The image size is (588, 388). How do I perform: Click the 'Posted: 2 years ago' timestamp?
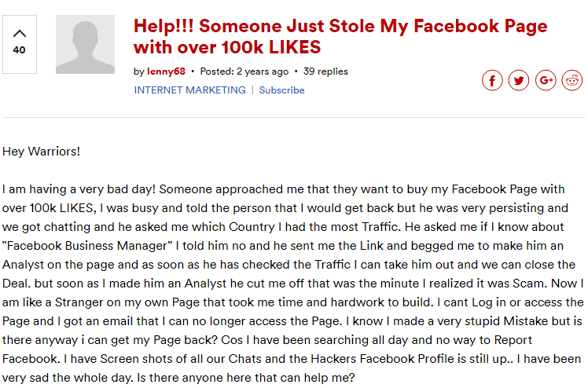(244, 71)
